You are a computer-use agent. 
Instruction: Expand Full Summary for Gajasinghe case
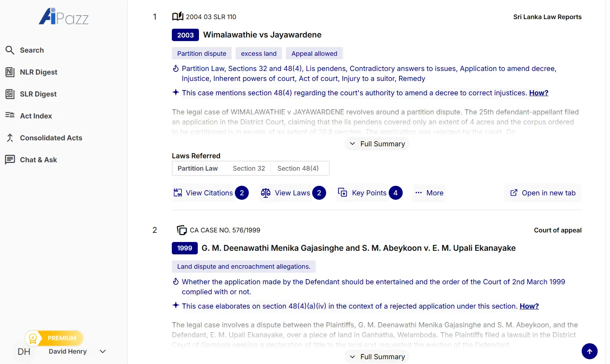[377, 357]
